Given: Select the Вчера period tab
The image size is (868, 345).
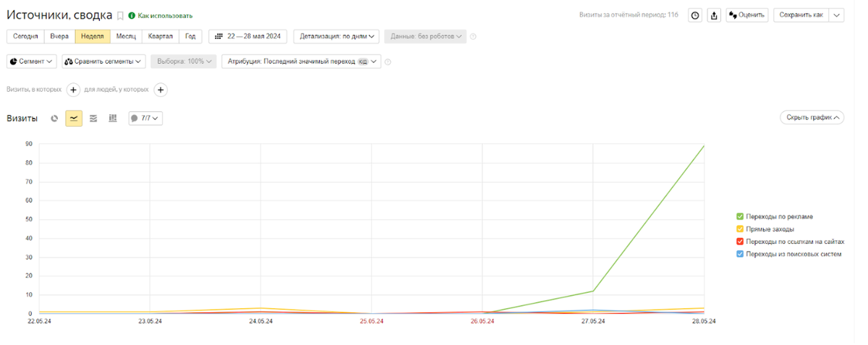Looking at the screenshot, I should (x=59, y=36).
